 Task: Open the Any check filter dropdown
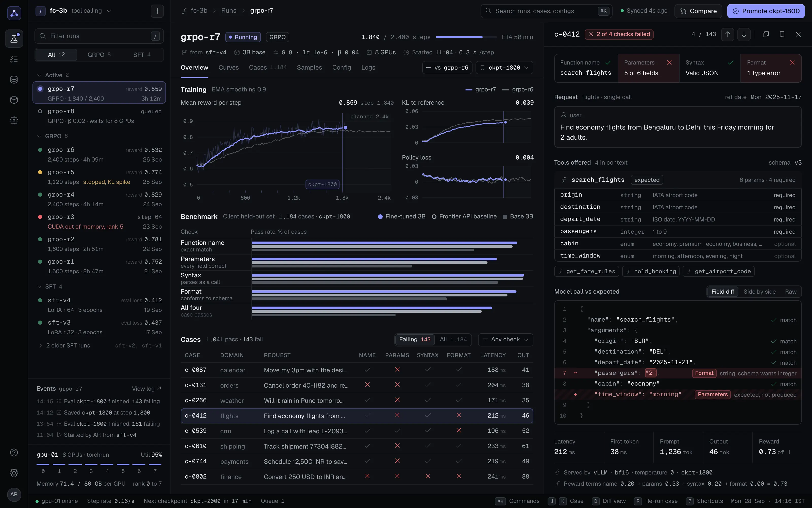point(505,339)
